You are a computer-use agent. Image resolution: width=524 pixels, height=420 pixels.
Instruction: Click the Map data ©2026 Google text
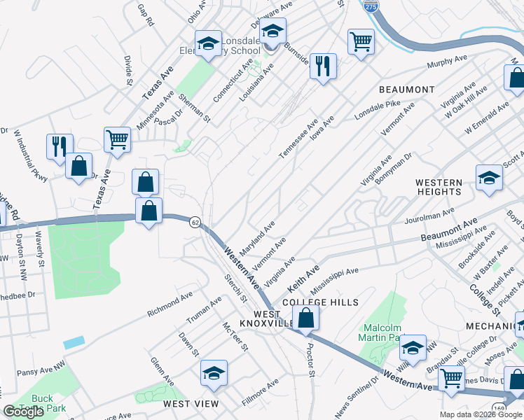(x=481, y=415)
